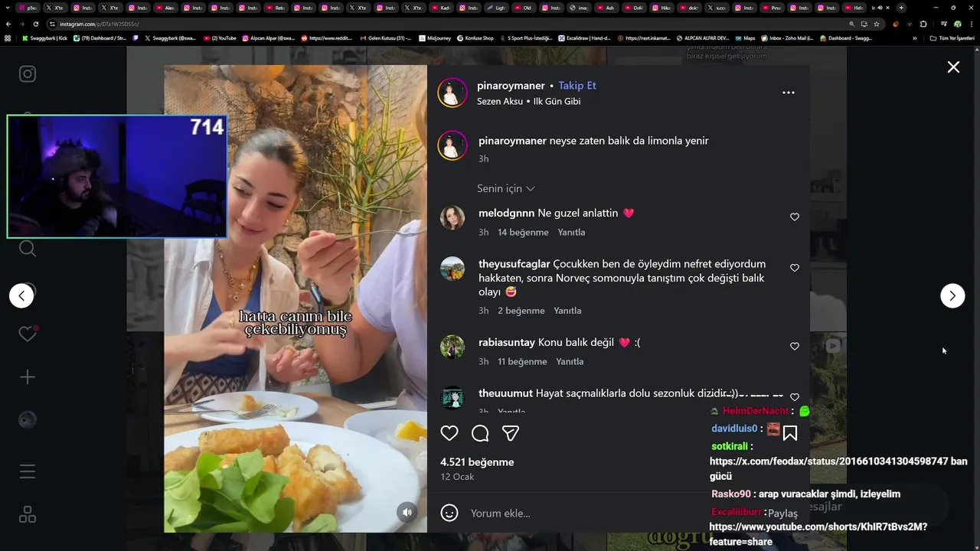Screen dimensions: 980x551
Task: Open search from the left sidebar magnifier
Action: click(28, 248)
